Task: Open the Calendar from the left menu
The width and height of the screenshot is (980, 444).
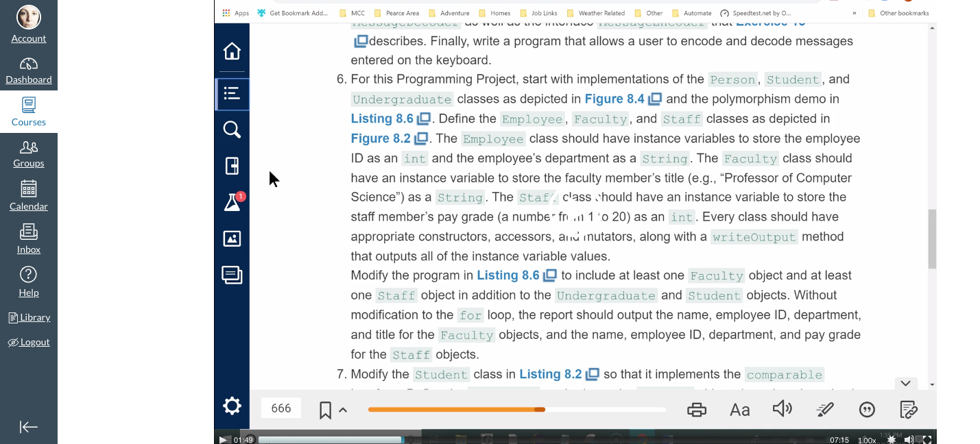Action: 28,197
